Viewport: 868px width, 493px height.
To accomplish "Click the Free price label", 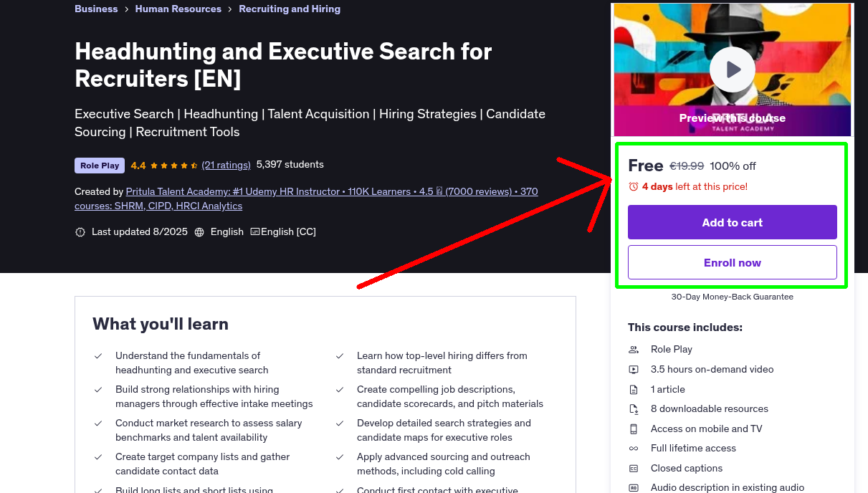I will 646,166.
